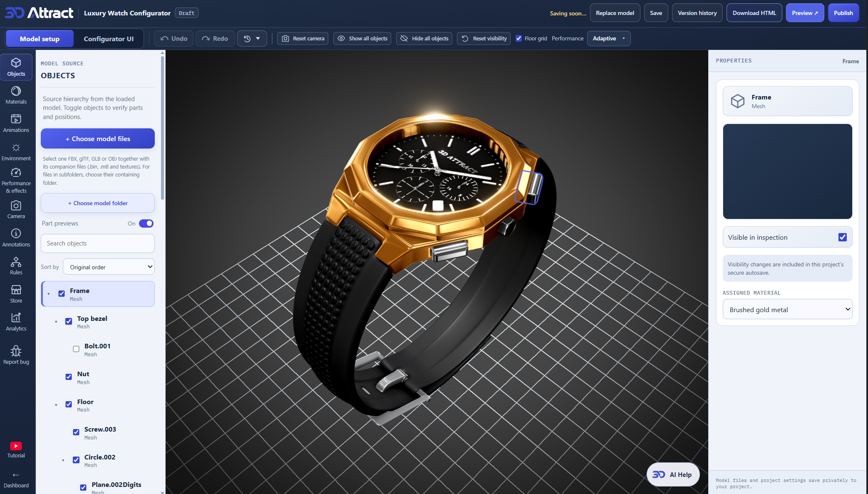The height and width of the screenshot is (494, 868).
Task: Uncheck the Nut object checkbox
Action: coord(69,377)
